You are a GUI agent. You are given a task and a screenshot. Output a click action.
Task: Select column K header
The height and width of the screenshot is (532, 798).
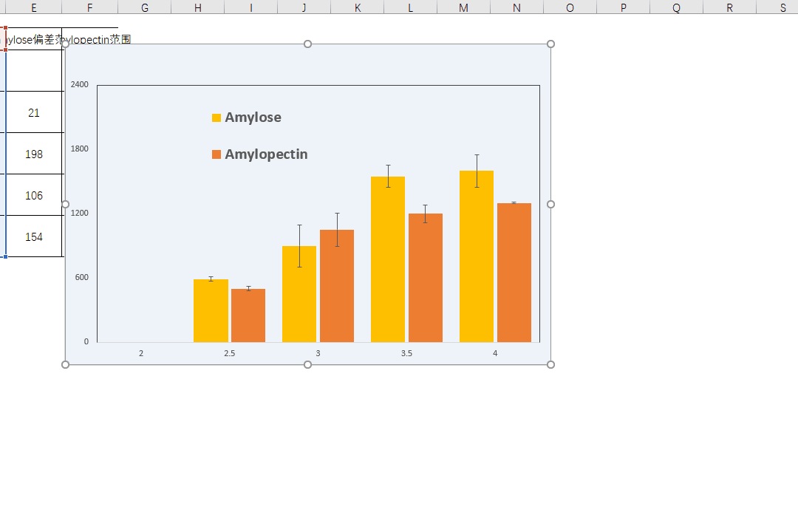click(x=358, y=7)
